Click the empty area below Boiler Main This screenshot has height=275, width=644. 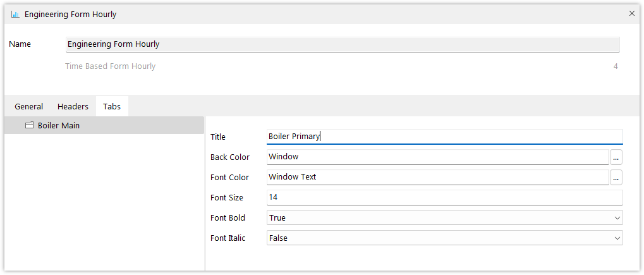(x=104, y=202)
